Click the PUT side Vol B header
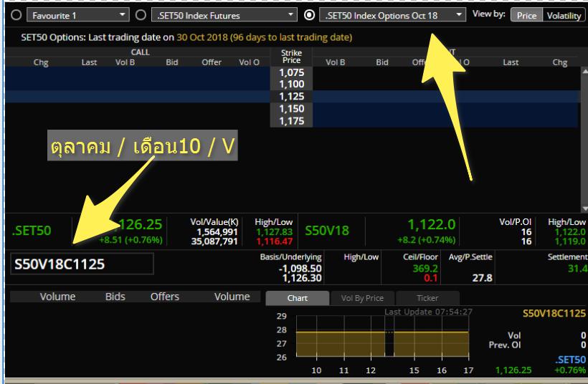588x384 pixels. [336, 62]
